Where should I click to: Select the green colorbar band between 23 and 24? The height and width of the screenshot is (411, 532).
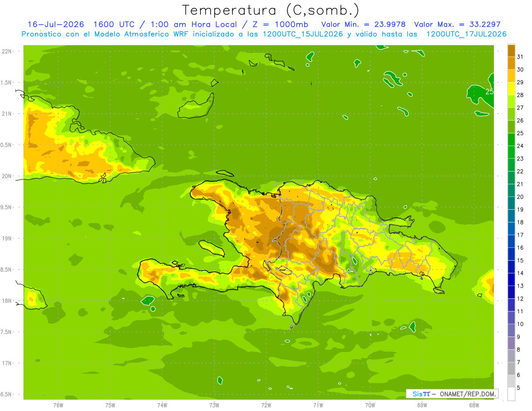point(511,153)
